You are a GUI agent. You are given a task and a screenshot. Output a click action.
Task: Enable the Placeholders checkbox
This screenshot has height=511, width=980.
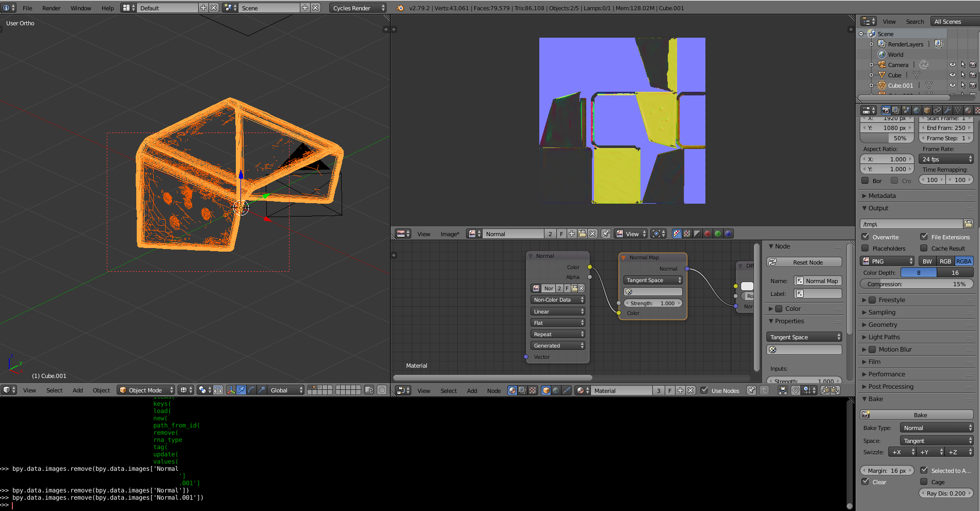pyautogui.click(x=865, y=248)
